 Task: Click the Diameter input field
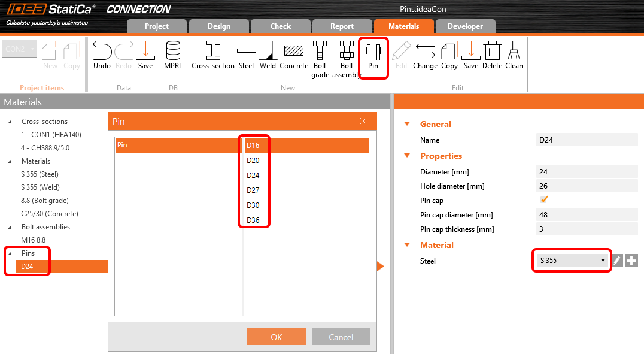(x=587, y=172)
